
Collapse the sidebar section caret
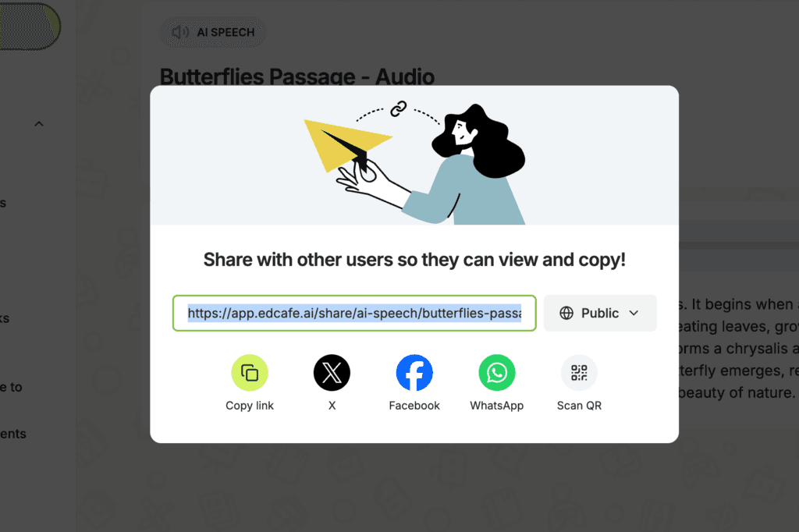tap(39, 124)
